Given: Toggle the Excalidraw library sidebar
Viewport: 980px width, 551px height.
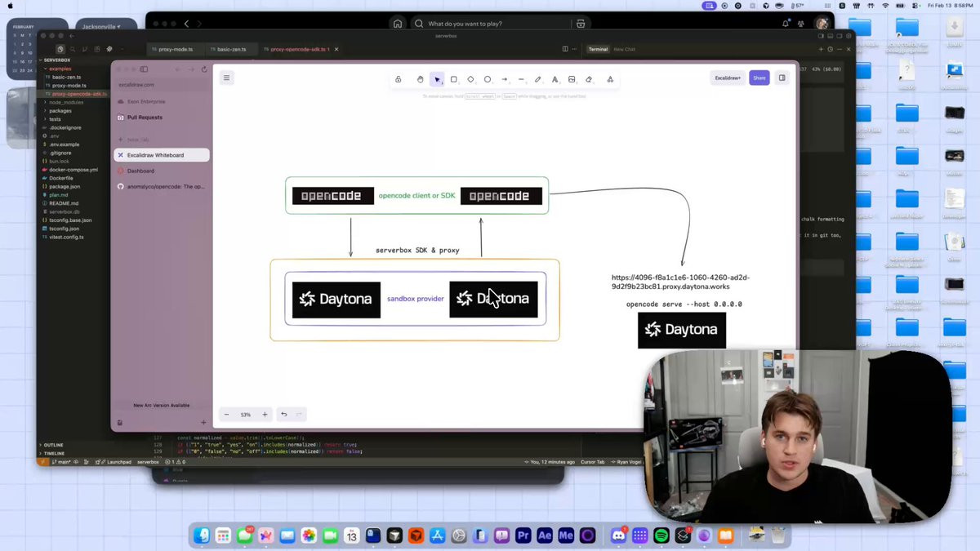Looking at the screenshot, I should coord(782,78).
